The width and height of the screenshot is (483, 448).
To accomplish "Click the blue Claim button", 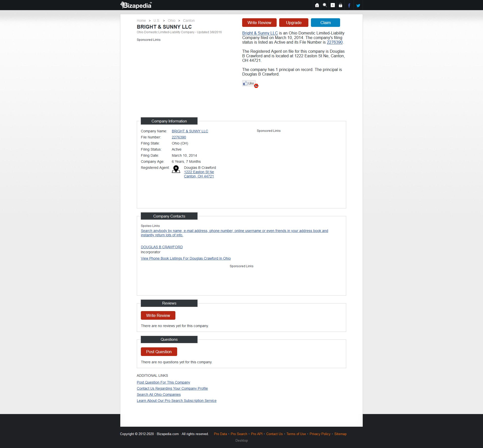I will [x=325, y=23].
